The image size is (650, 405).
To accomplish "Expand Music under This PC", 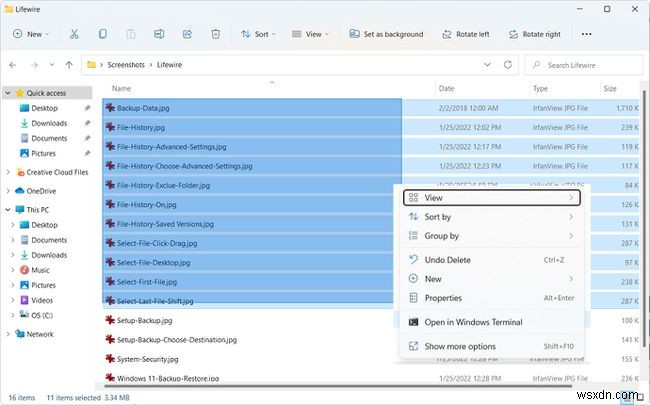I will pyautogui.click(x=13, y=270).
